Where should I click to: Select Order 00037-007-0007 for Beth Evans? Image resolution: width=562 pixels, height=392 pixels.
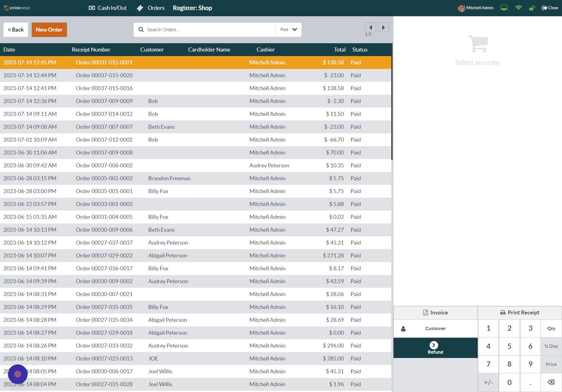196,127
